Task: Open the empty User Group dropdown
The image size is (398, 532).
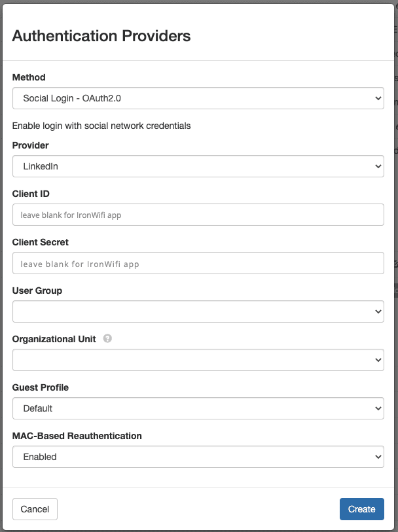Action: pos(198,311)
